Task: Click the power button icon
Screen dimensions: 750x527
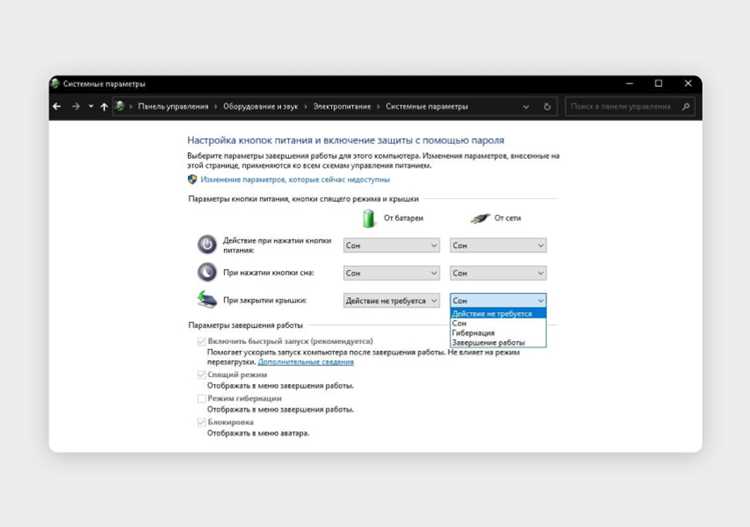Action: click(x=207, y=244)
